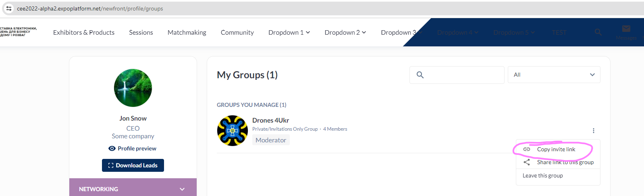Click the three-dot menu for Drones 4Ukr
Screen dimensions: 644x196
click(x=593, y=131)
